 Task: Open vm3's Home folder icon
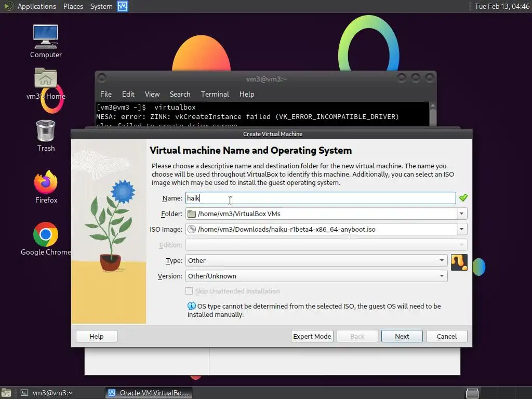pyautogui.click(x=46, y=83)
